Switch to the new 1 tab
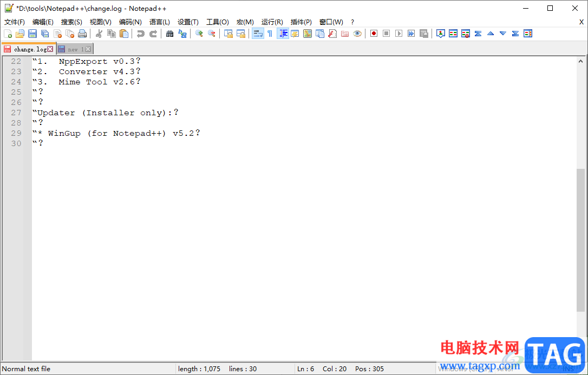588x375 pixels. tap(76, 49)
